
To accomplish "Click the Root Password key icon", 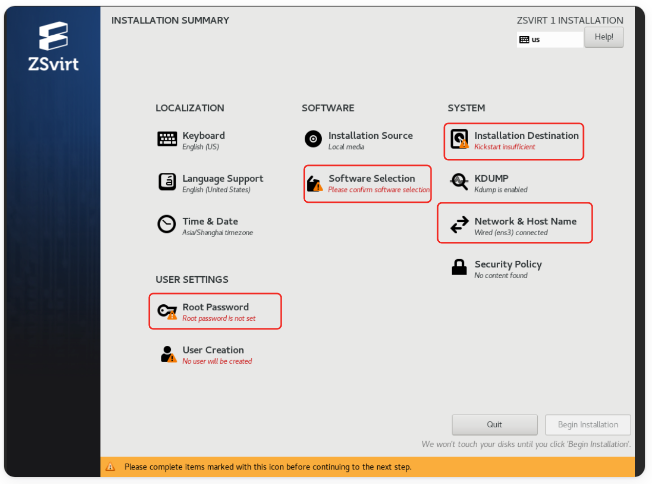I will [167, 311].
